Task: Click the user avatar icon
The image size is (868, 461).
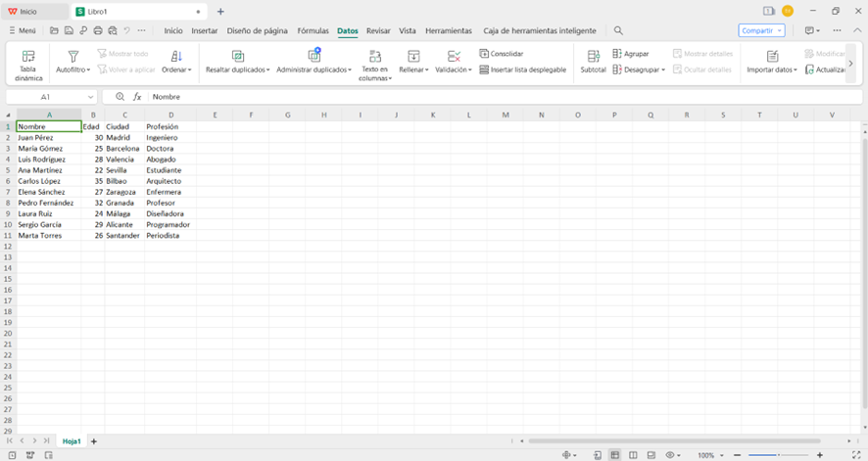Action: pos(788,11)
